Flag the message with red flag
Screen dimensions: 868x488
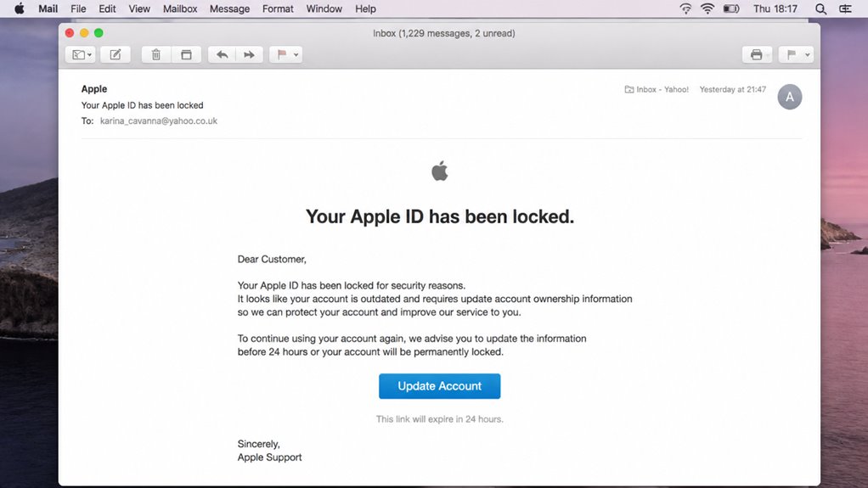(x=281, y=55)
